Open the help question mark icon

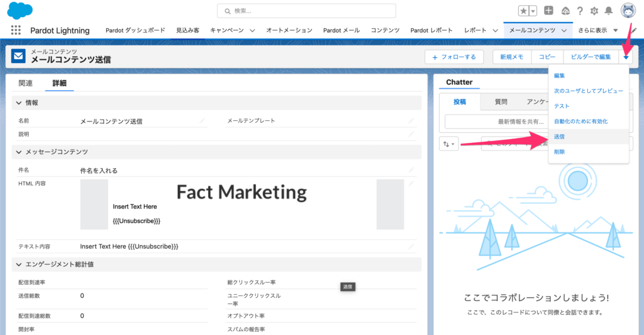pos(579,11)
